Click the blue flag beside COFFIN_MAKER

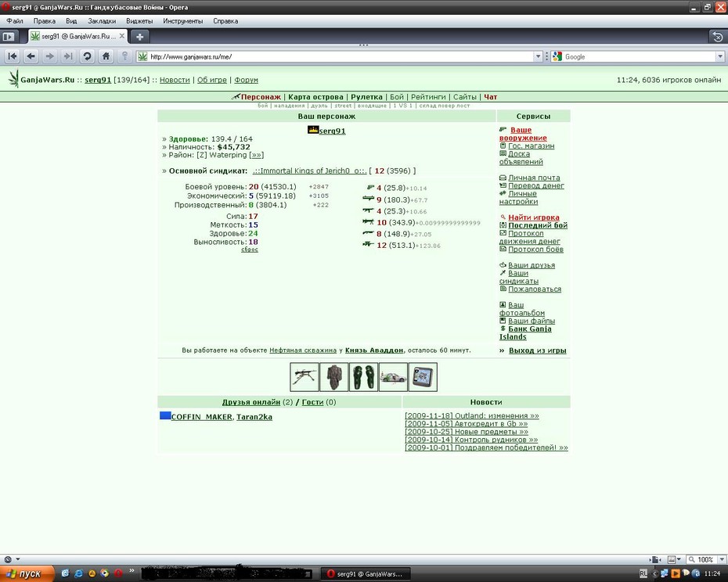[165, 415]
